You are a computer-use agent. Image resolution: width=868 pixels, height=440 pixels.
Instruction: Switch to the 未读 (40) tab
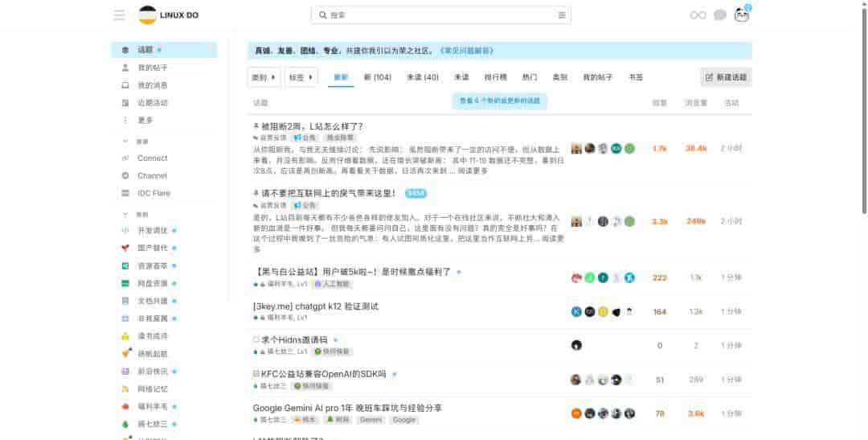coord(423,77)
